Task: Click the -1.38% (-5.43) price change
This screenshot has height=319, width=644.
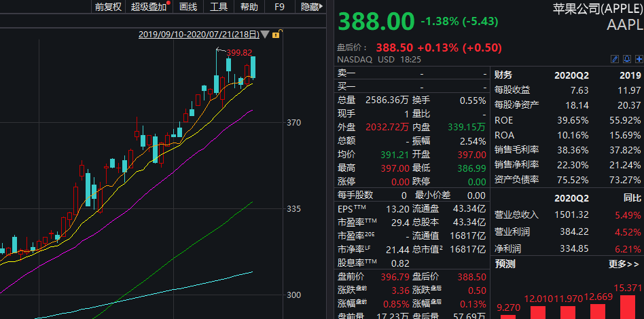Action: pos(459,21)
